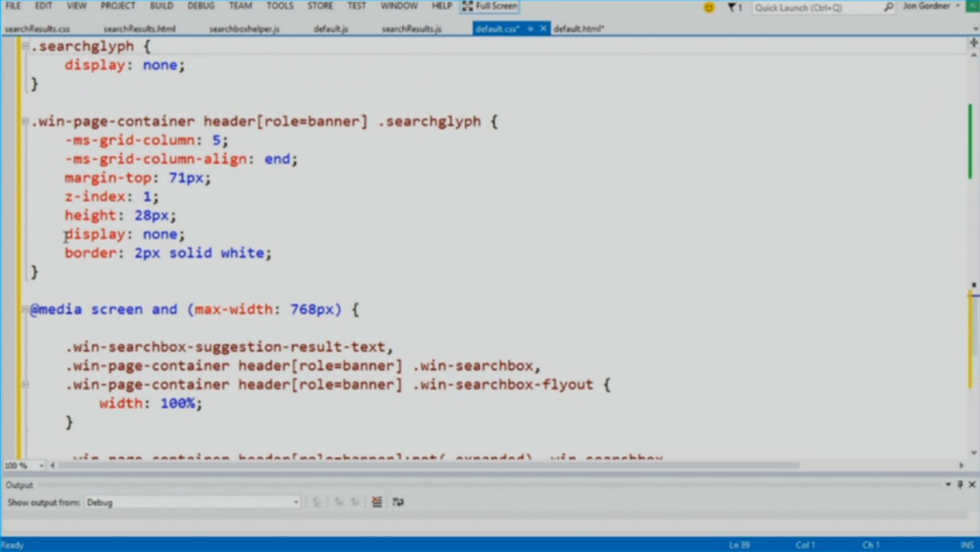Screen dimensions: 980x552
Task: Open the EDIT menu
Action: tap(43, 7)
